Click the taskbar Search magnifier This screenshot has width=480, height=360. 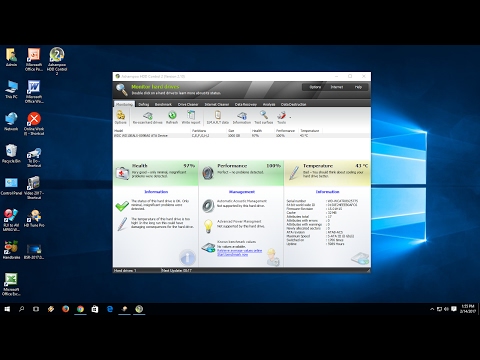click(x=21, y=309)
